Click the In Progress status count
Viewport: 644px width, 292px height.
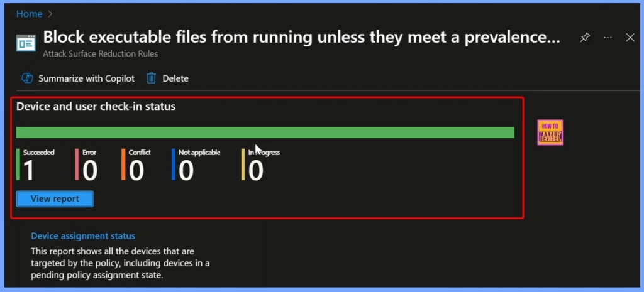coord(255,170)
